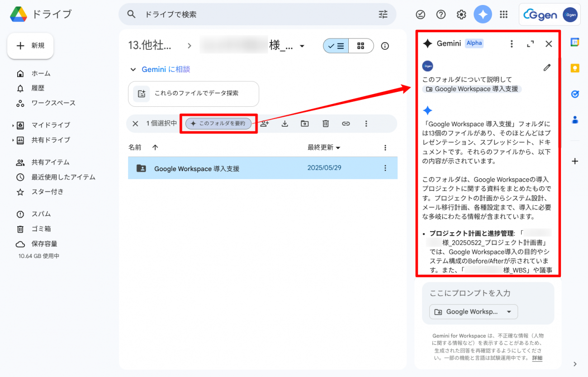Close the Gemini side panel

click(549, 44)
